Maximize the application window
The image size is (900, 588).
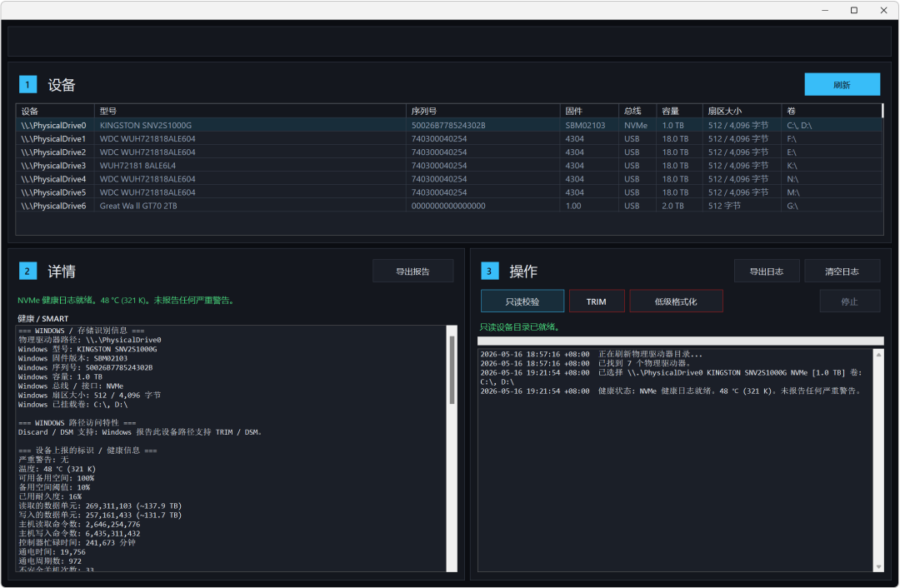click(x=854, y=10)
